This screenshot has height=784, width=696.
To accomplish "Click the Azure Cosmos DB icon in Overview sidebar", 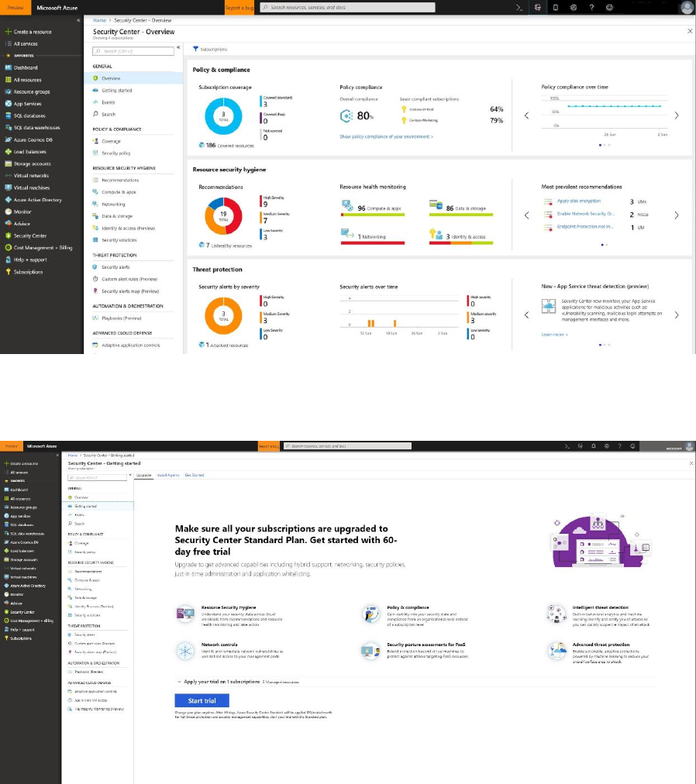I will point(8,139).
